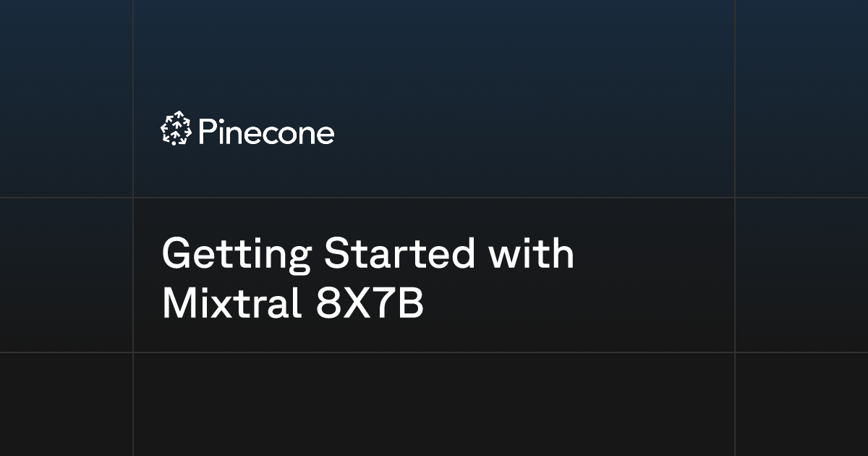Image resolution: width=868 pixels, height=456 pixels.
Task: Click the word Mixtral in the heading
Action: (x=232, y=304)
